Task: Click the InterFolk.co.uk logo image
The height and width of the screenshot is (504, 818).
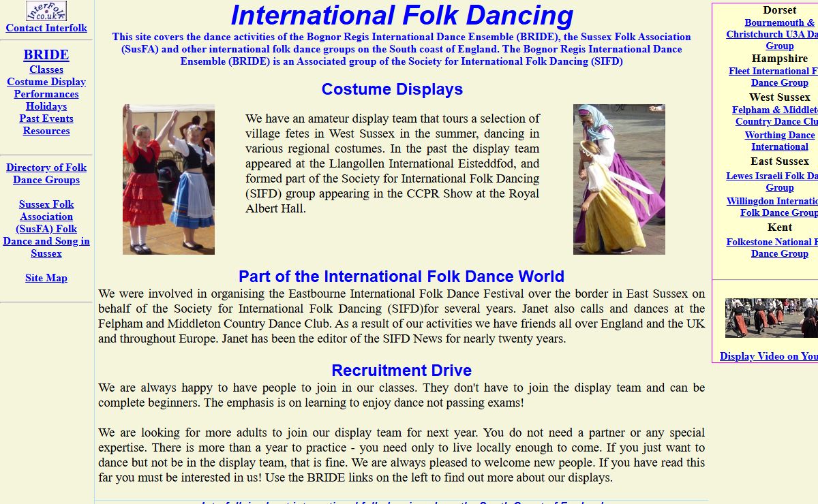Action: coord(46,11)
